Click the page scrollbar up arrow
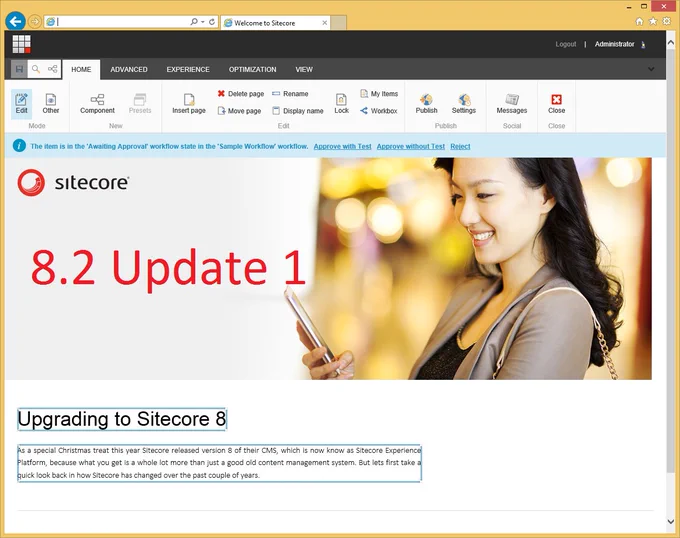The height and width of the screenshot is (538, 680). 670,42
